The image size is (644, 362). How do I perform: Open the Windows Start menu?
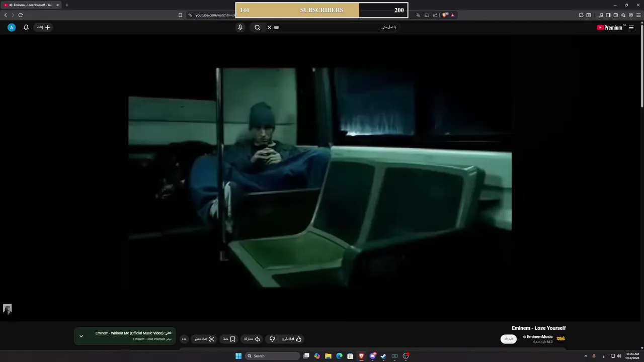[x=238, y=356]
